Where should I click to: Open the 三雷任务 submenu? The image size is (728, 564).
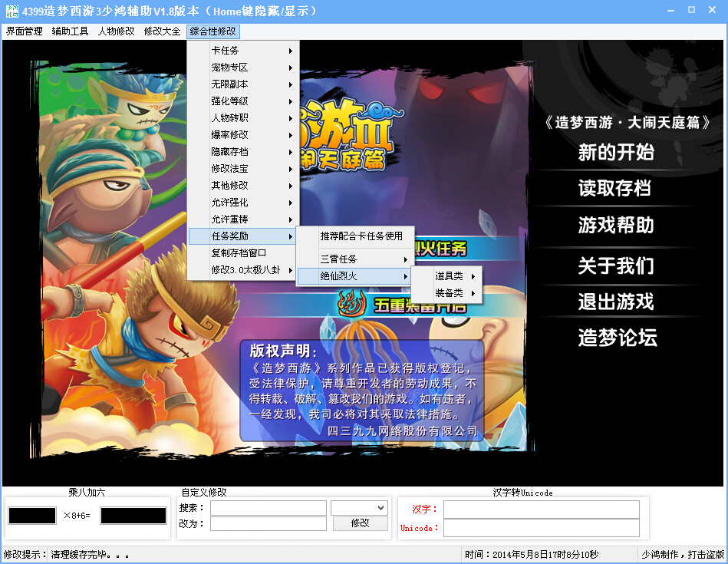click(x=355, y=259)
